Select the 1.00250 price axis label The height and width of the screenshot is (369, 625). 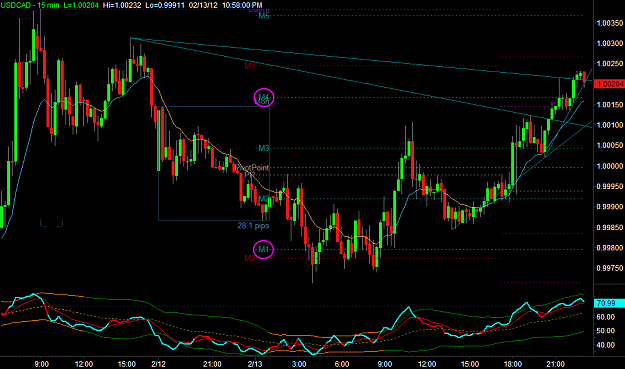(610, 63)
